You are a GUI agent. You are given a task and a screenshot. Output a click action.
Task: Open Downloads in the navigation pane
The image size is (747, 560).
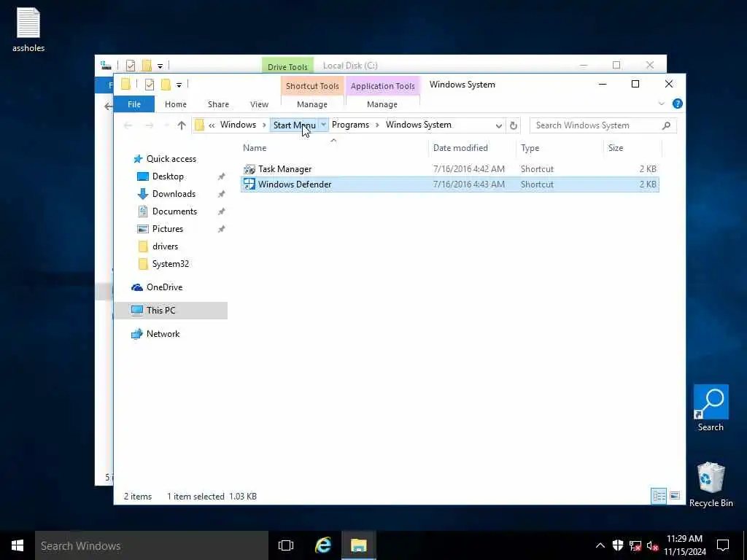[174, 194]
